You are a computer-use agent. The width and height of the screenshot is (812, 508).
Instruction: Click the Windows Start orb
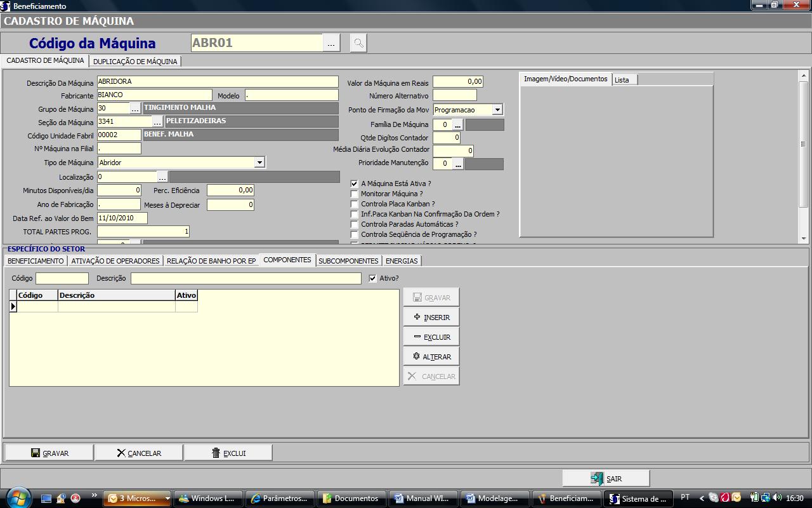17,498
